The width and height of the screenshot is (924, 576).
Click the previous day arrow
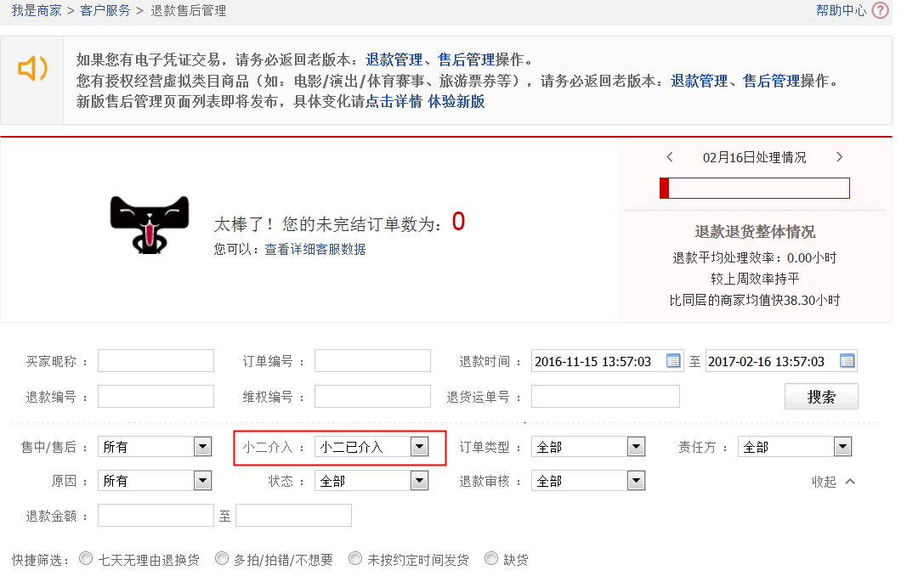tap(669, 157)
